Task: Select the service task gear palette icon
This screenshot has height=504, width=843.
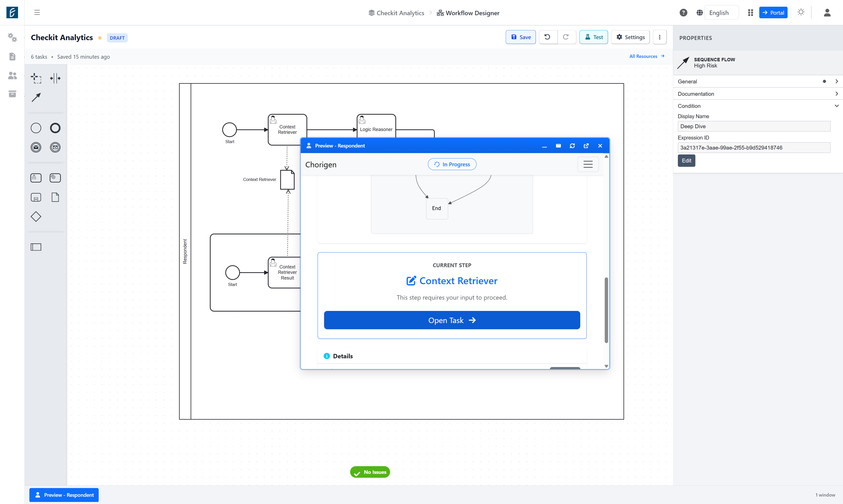Action: click(x=55, y=178)
